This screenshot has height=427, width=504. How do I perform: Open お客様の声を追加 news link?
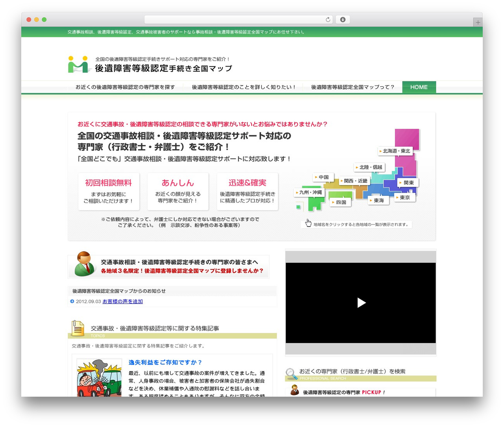point(122,301)
